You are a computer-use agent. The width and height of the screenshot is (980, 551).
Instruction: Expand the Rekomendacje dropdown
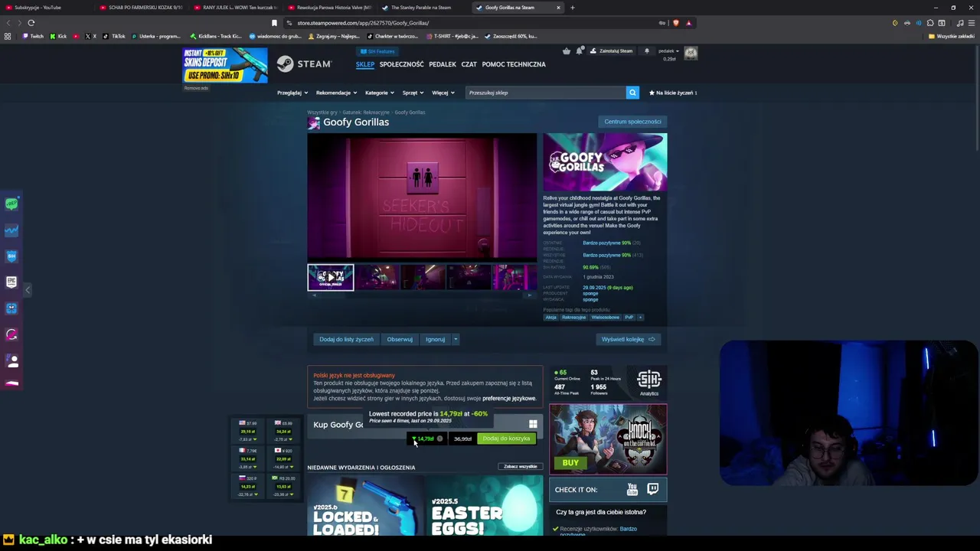[336, 93]
